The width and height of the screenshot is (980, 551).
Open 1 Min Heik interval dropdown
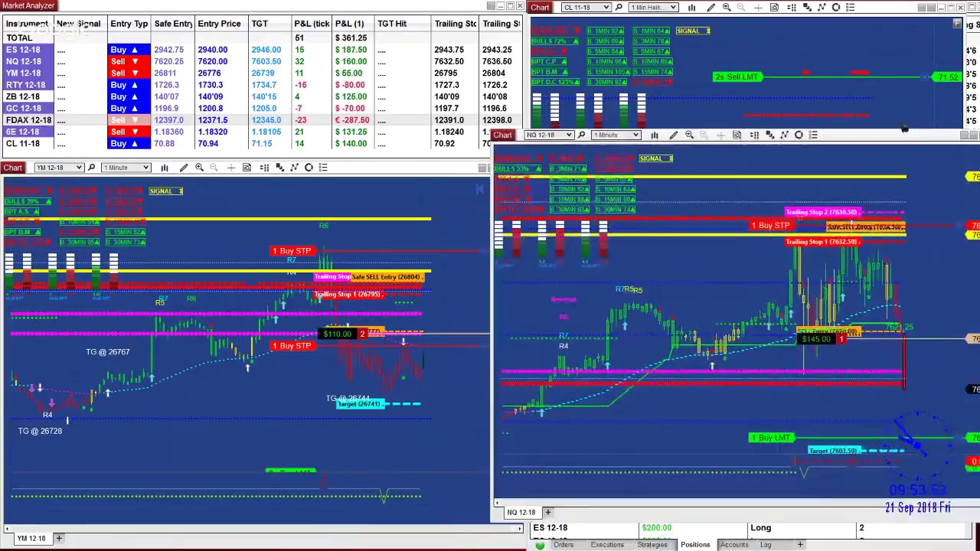coord(653,8)
